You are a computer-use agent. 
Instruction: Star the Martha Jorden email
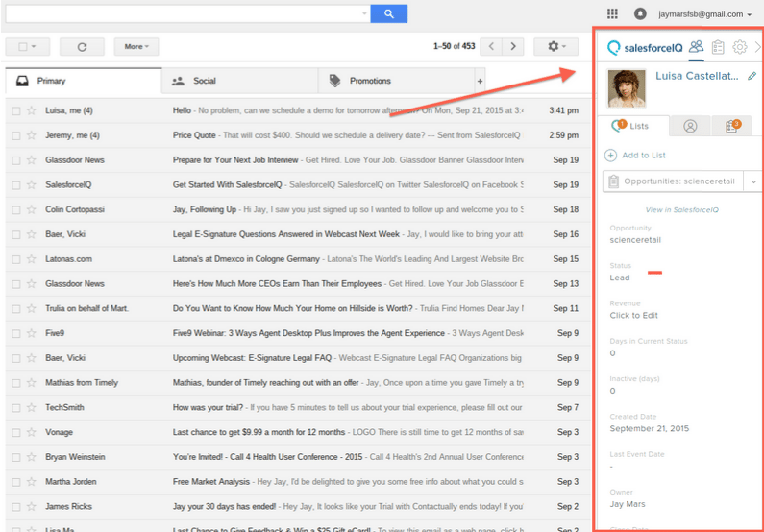click(32, 482)
